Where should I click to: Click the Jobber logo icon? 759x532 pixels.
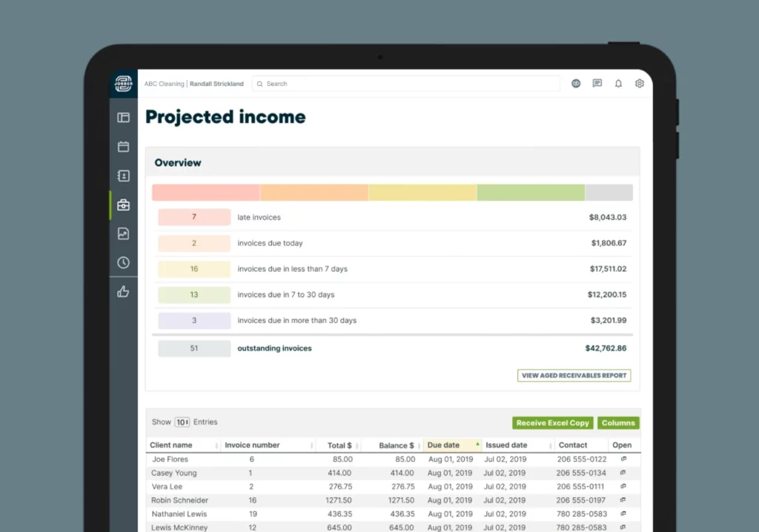124,84
